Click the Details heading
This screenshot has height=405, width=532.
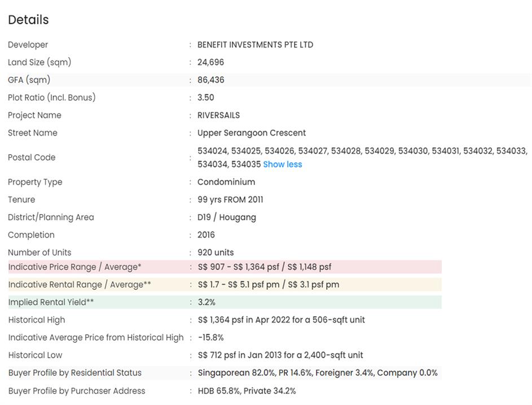pyautogui.click(x=28, y=20)
